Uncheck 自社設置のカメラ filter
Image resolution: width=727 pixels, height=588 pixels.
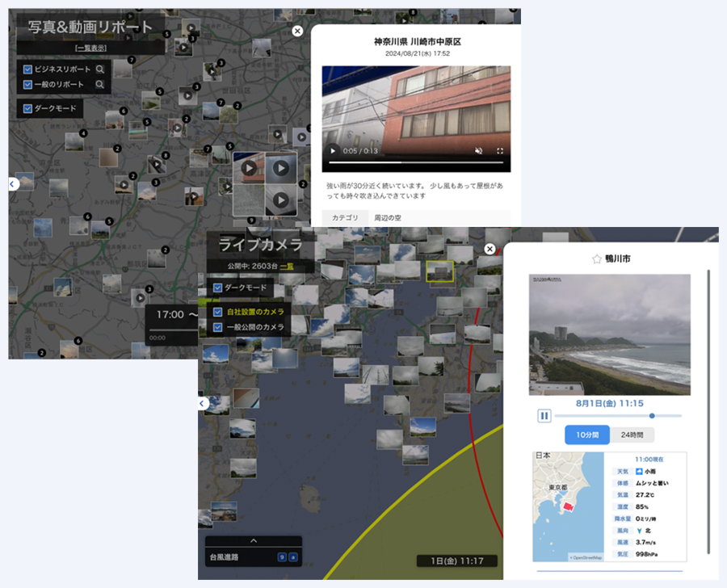217,312
